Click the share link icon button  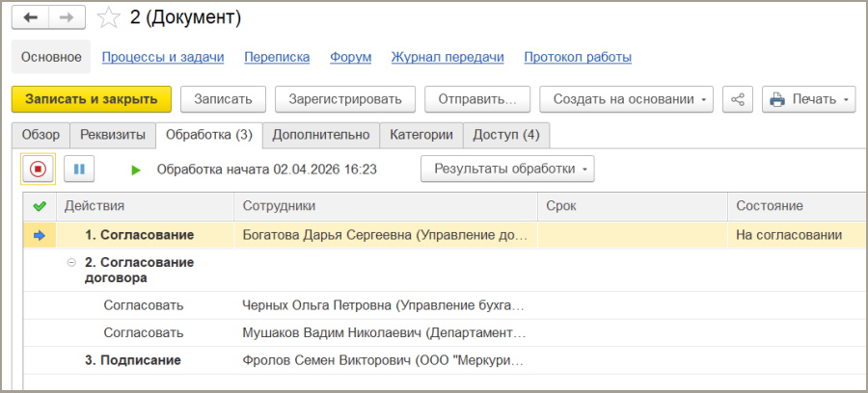(x=738, y=99)
